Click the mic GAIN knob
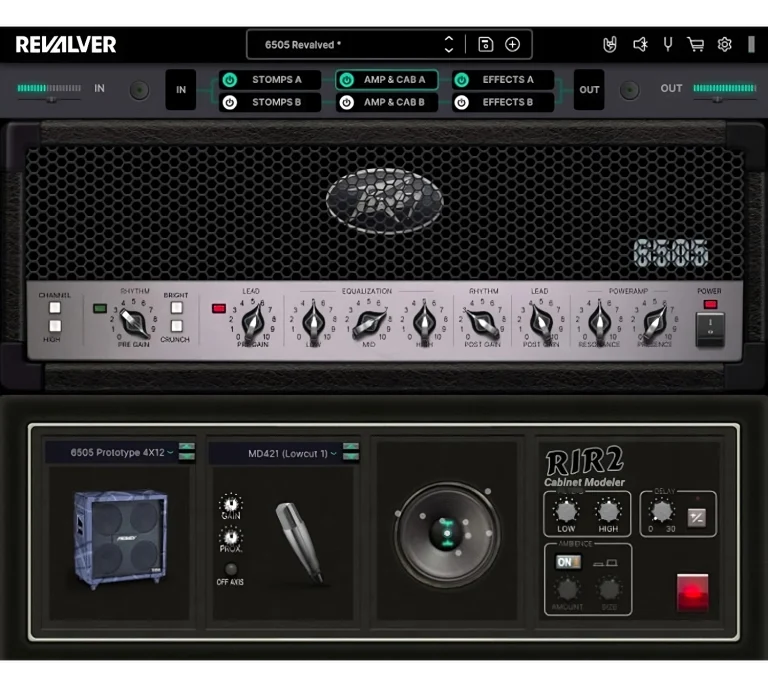768x688 pixels. tap(231, 503)
